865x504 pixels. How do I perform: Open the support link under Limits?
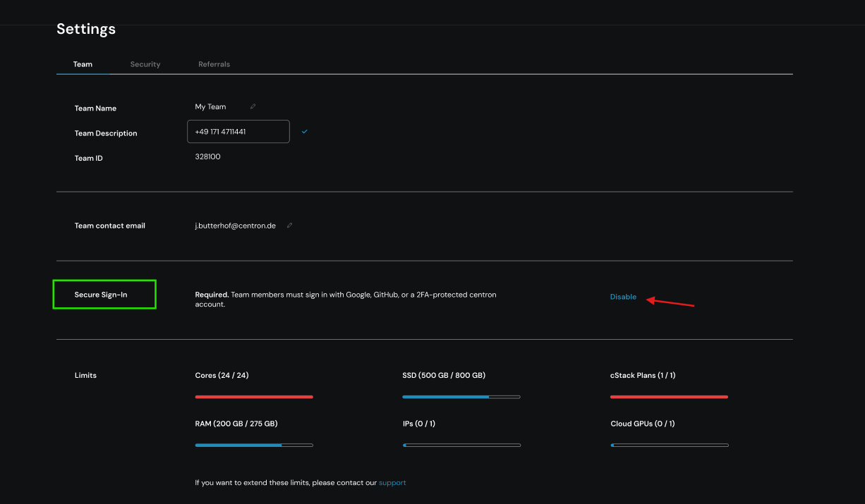point(392,483)
